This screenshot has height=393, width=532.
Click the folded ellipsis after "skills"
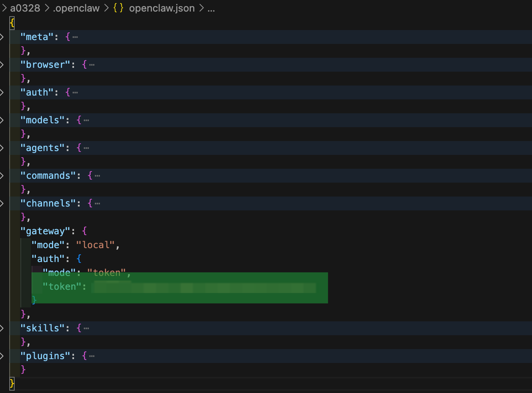[x=86, y=329]
